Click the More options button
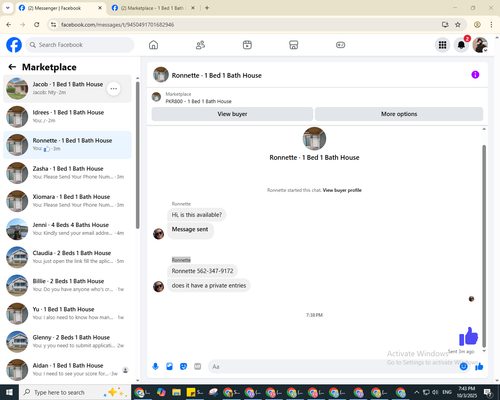 click(x=399, y=114)
